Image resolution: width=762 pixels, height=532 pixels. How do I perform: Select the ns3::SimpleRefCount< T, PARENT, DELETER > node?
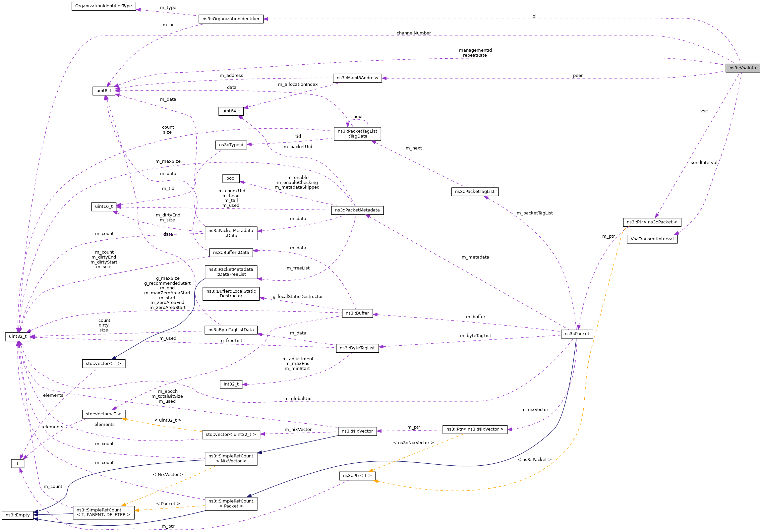click(103, 513)
